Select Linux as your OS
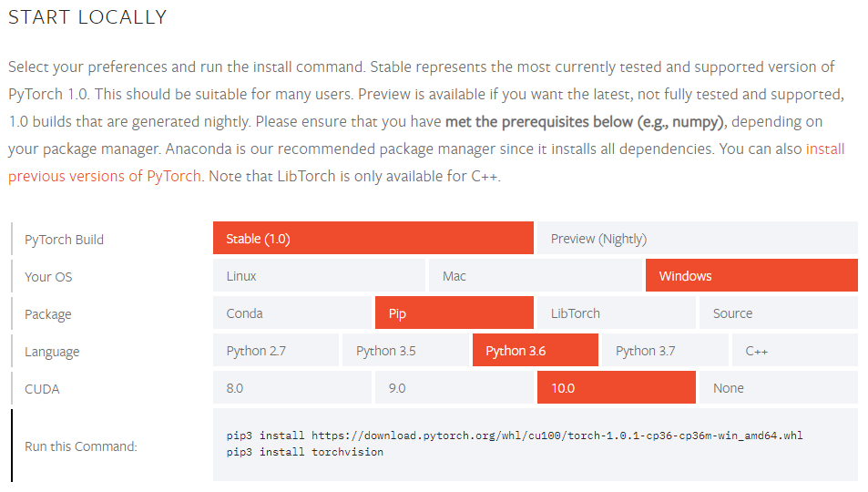 [319, 276]
